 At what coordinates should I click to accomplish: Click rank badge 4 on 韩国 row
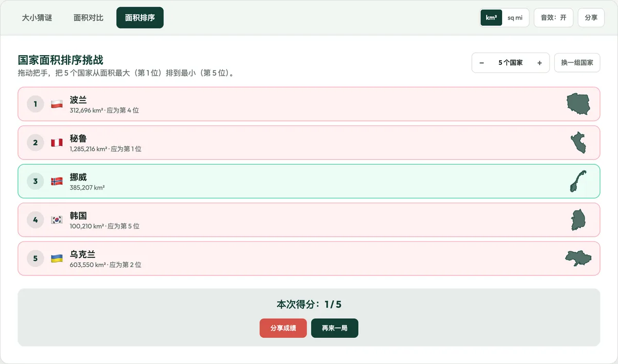36,220
